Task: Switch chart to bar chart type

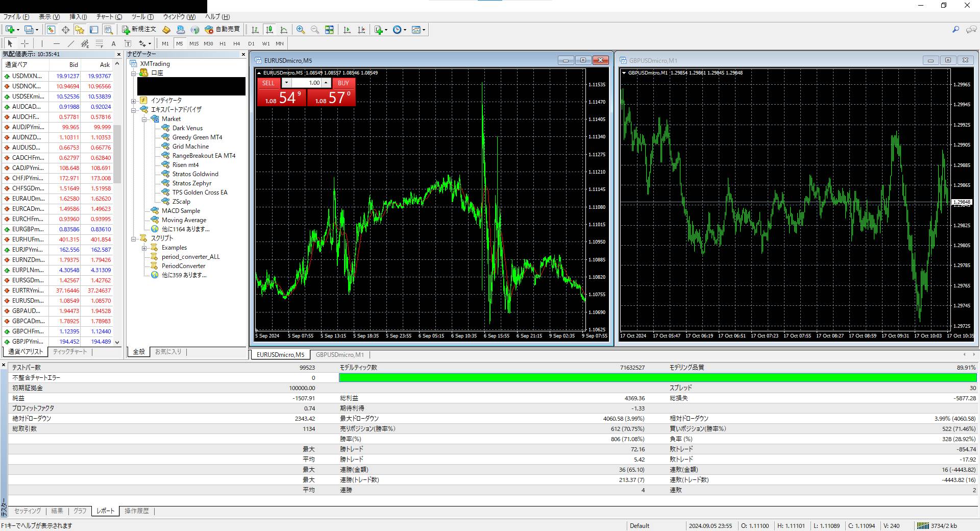Action: point(255,30)
